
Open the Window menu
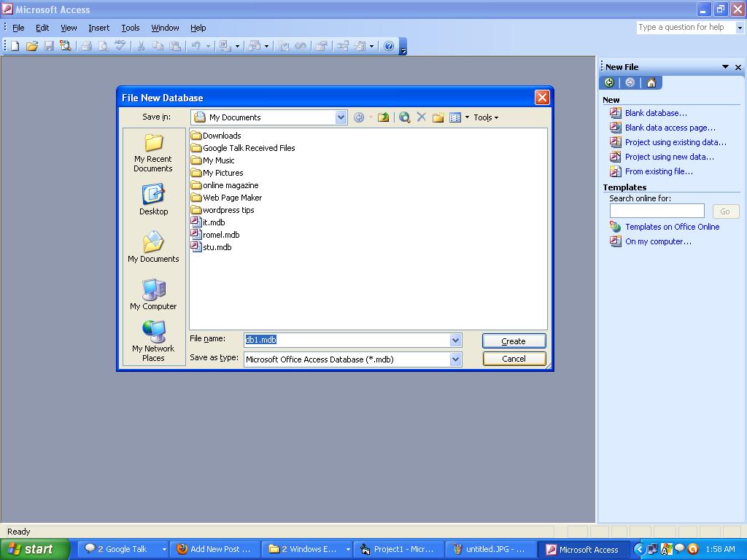(165, 28)
